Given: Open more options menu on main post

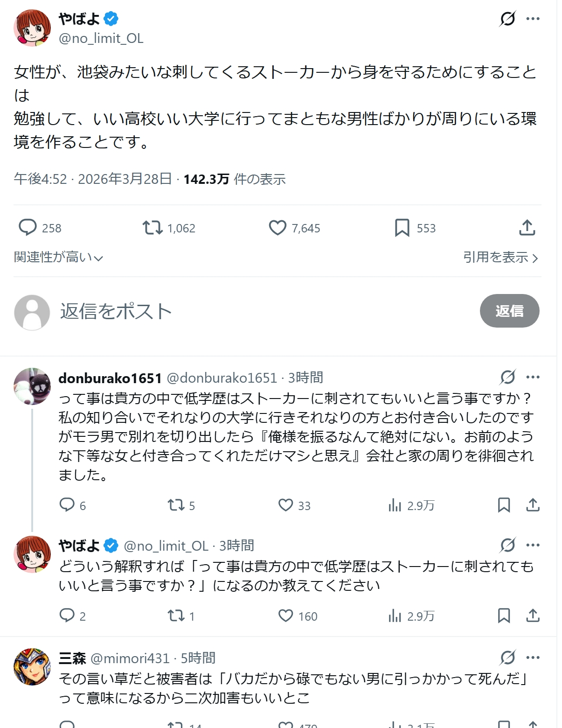Looking at the screenshot, I should click(x=533, y=19).
